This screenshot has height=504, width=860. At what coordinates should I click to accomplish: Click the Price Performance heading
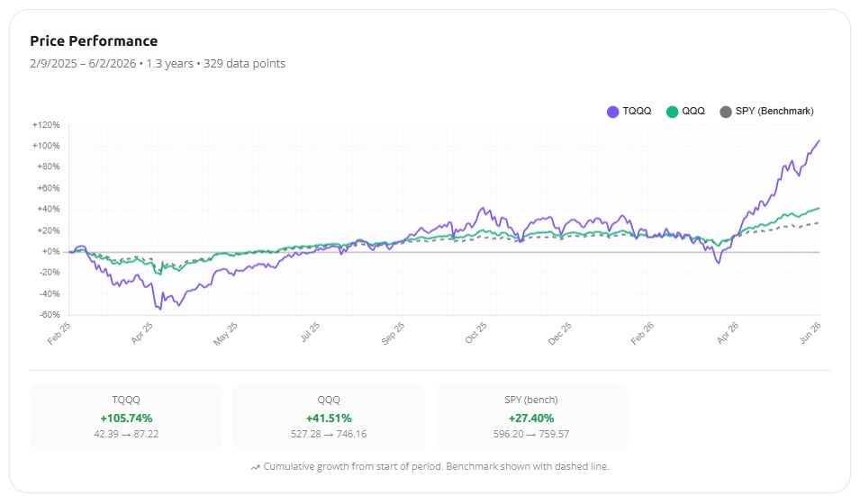coord(94,41)
